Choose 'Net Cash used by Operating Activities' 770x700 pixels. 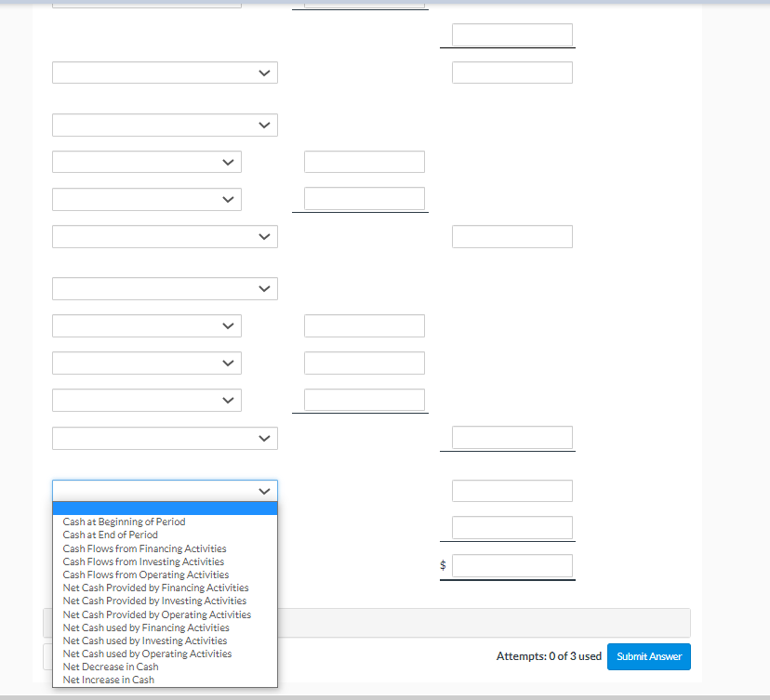tap(165, 654)
